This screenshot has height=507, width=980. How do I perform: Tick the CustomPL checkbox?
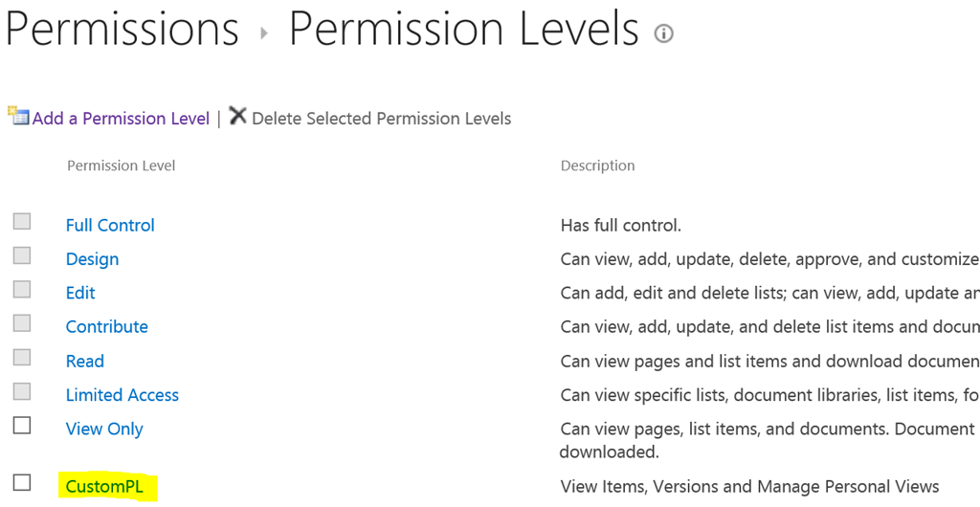[x=22, y=482]
